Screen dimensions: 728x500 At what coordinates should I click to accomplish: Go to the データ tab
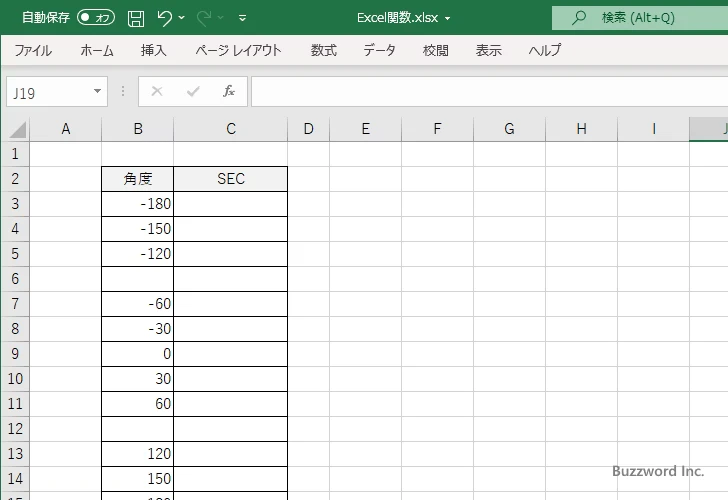pyautogui.click(x=379, y=50)
